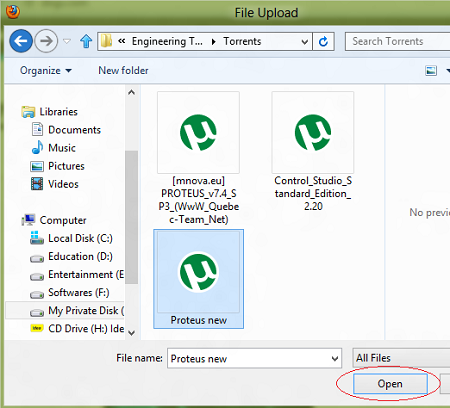Open Pictures library
The height and width of the screenshot is (408, 450).
[66, 166]
